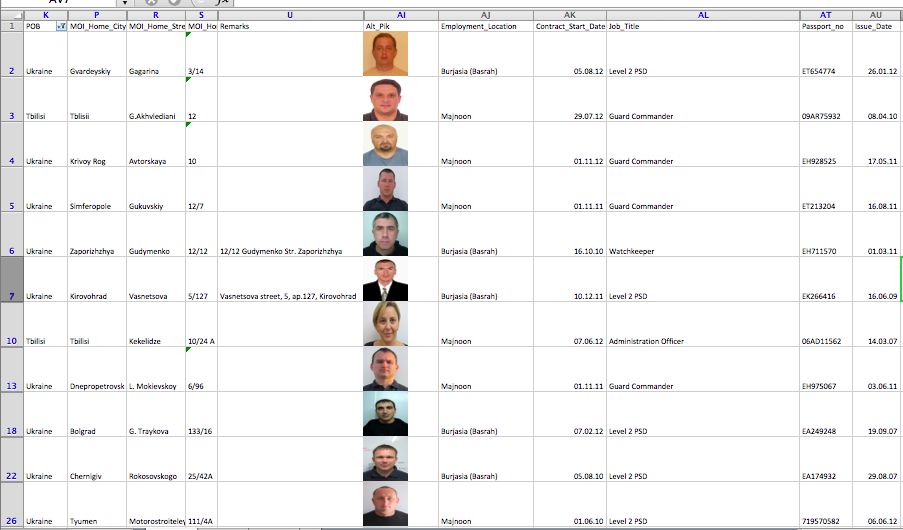Select the photo in row 6
Screen dimensions: 903x530
(386, 234)
